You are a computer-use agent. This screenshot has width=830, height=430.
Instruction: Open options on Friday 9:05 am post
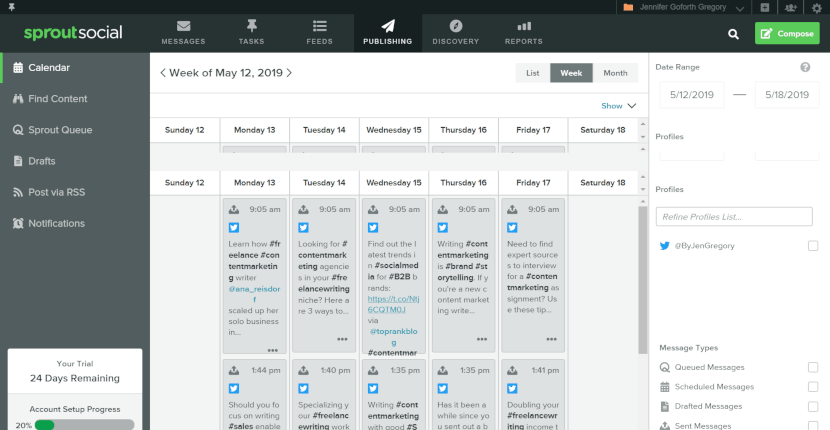click(x=552, y=339)
